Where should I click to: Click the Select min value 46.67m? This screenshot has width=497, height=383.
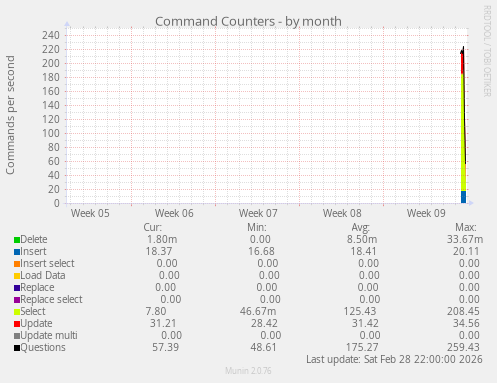point(258,311)
